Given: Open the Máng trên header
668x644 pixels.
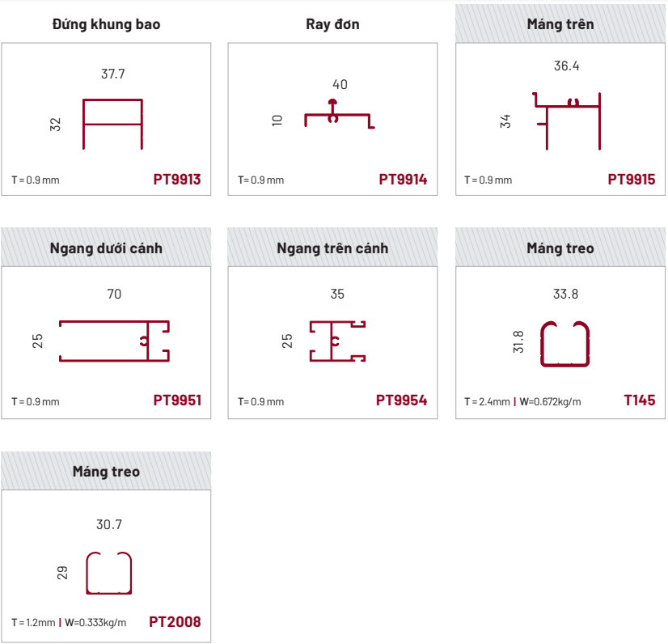Looking at the screenshot, I should coord(560,24).
